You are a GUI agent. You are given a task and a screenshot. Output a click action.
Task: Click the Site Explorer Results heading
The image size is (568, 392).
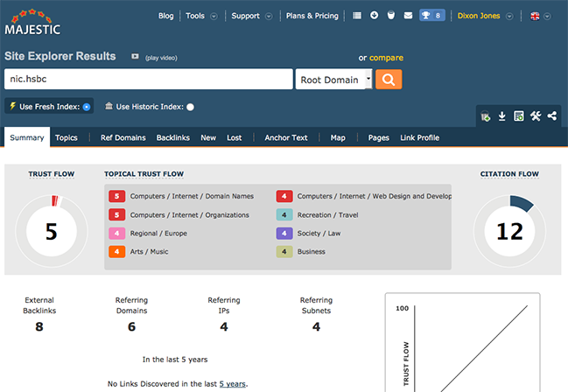point(60,56)
